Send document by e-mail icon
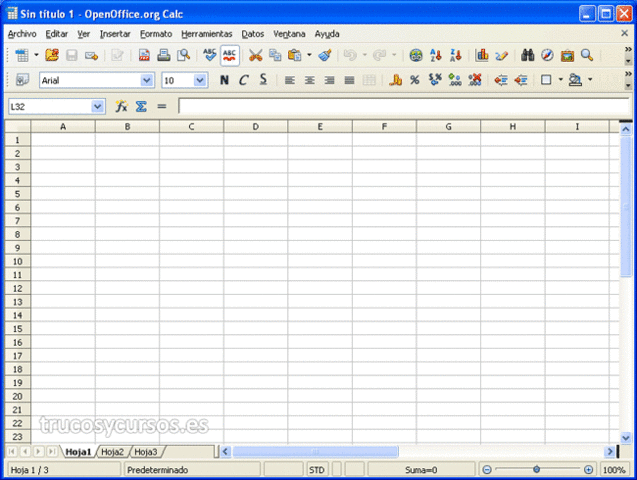637x480 pixels. pyautogui.click(x=91, y=56)
